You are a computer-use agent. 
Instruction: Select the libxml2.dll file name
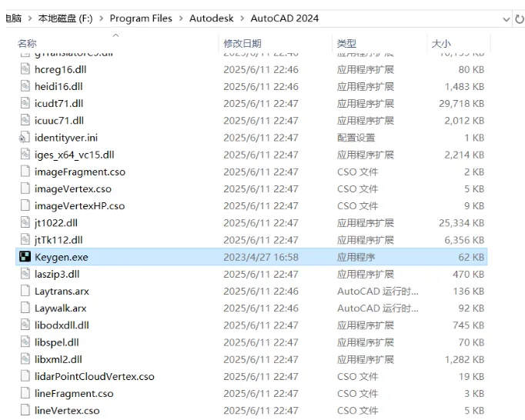tap(59, 359)
